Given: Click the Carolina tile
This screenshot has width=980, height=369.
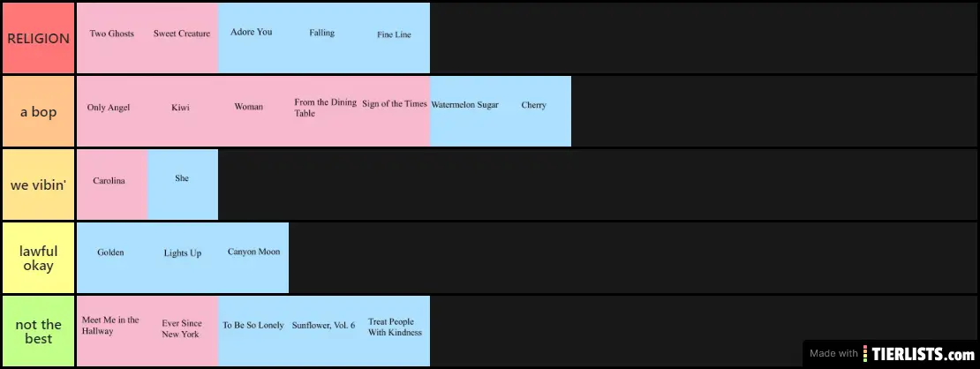Looking at the screenshot, I should pyautogui.click(x=112, y=184).
